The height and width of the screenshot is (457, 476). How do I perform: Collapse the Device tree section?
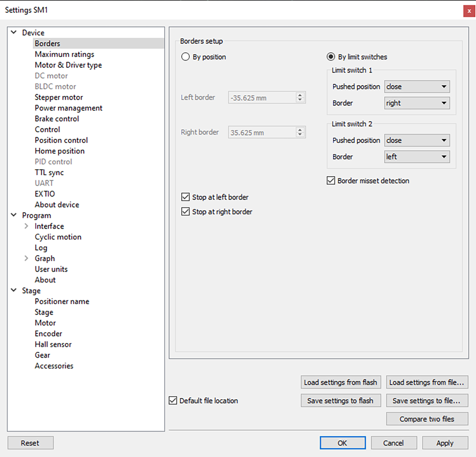(x=14, y=32)
